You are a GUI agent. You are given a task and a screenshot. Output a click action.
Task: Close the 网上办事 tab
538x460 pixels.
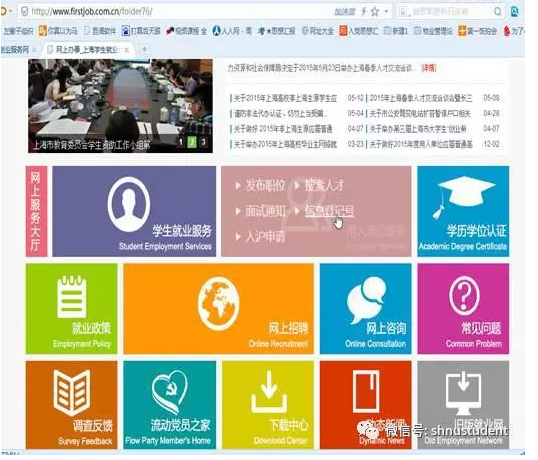pyautogui.click(x=127, y=50)
